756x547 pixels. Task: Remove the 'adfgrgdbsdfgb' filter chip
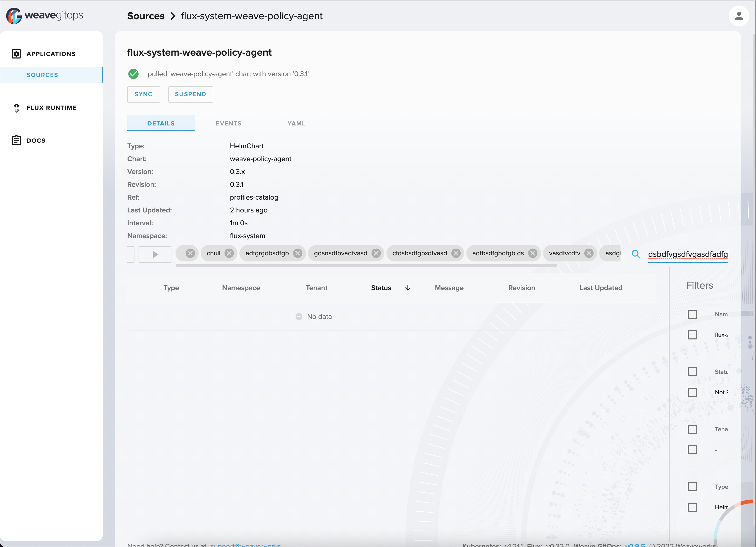click(298, 253)
